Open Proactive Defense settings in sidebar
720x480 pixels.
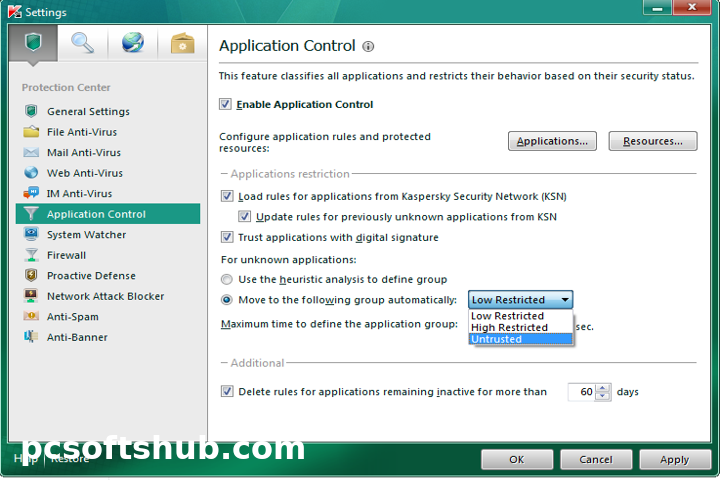[108, 276]
